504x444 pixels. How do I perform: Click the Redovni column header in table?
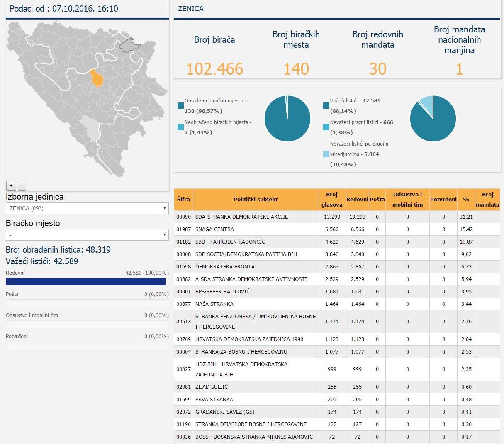tap(357, 200)
